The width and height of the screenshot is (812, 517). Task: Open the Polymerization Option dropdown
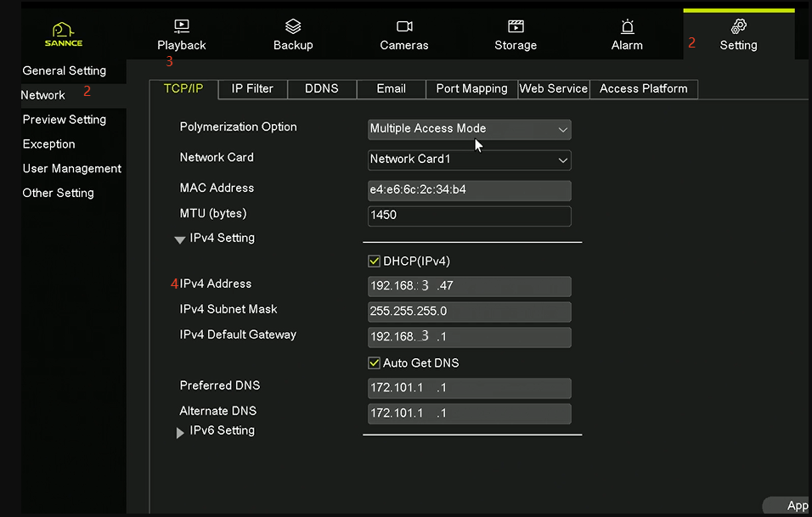[469, 129]
